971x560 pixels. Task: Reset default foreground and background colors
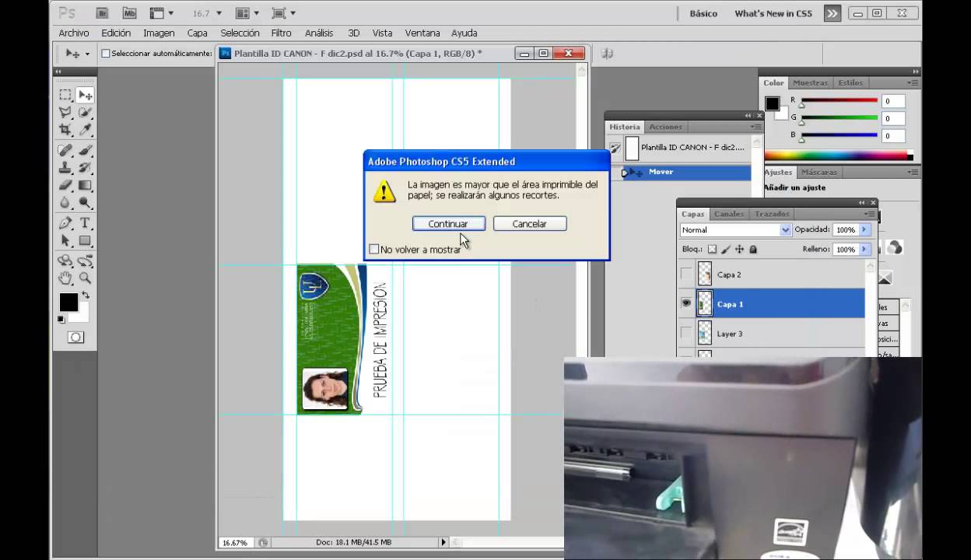(x=61, y=319)
